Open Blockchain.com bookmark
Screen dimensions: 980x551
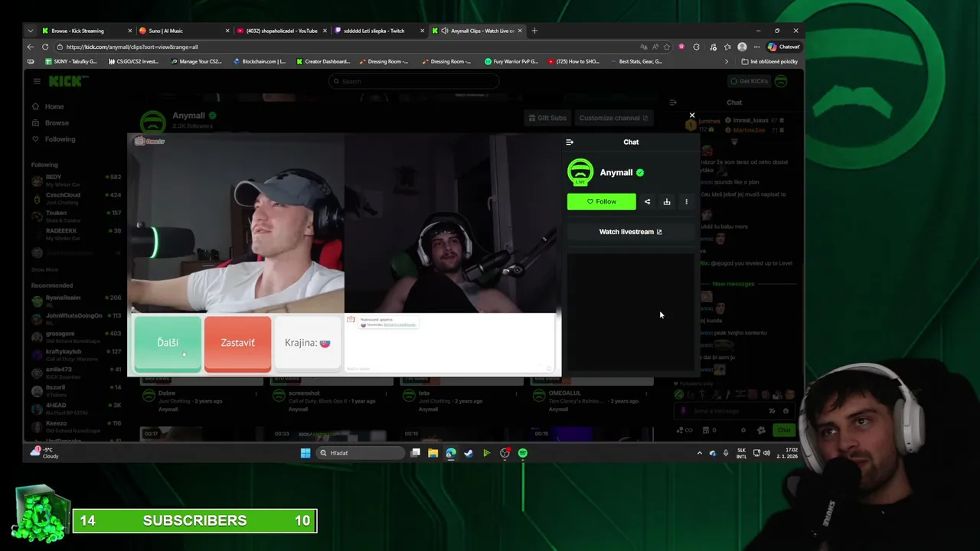point(260,61)
